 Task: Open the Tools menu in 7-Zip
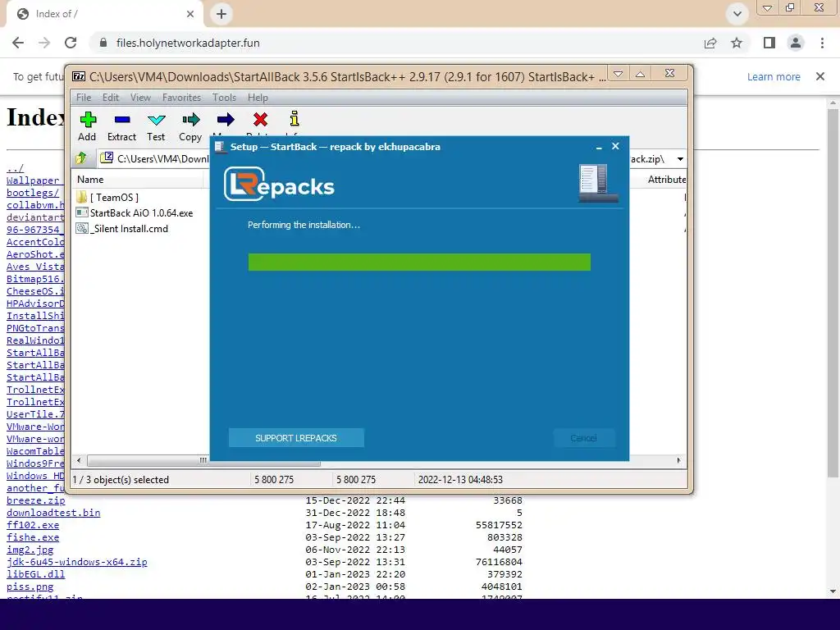[224, 98]
